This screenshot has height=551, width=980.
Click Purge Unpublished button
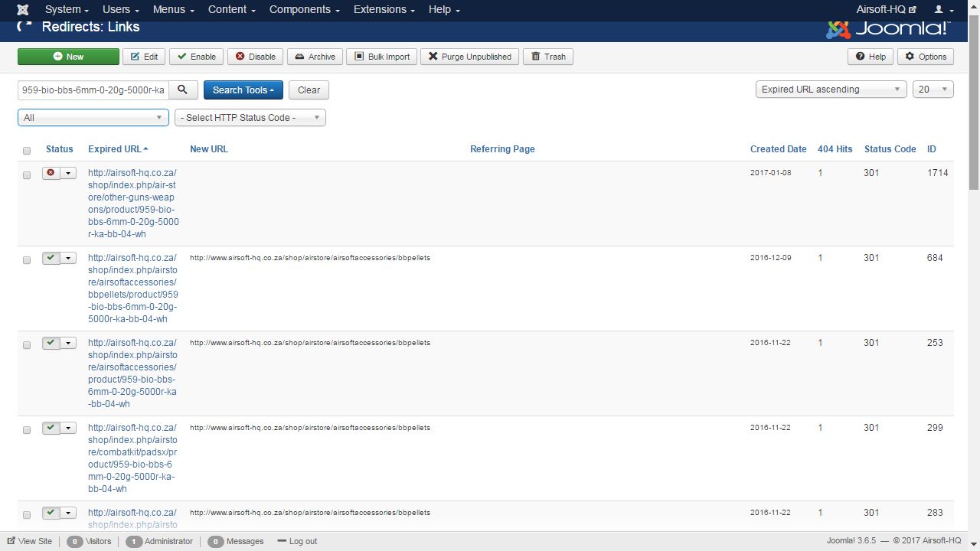tap(470, 57)
